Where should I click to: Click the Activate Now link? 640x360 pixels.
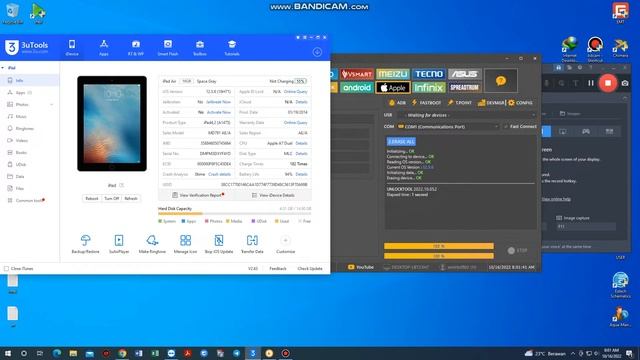219,112
